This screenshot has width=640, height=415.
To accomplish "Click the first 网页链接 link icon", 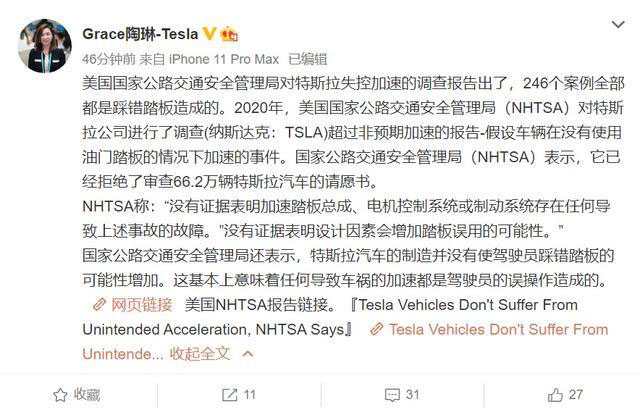I will 97,304.
